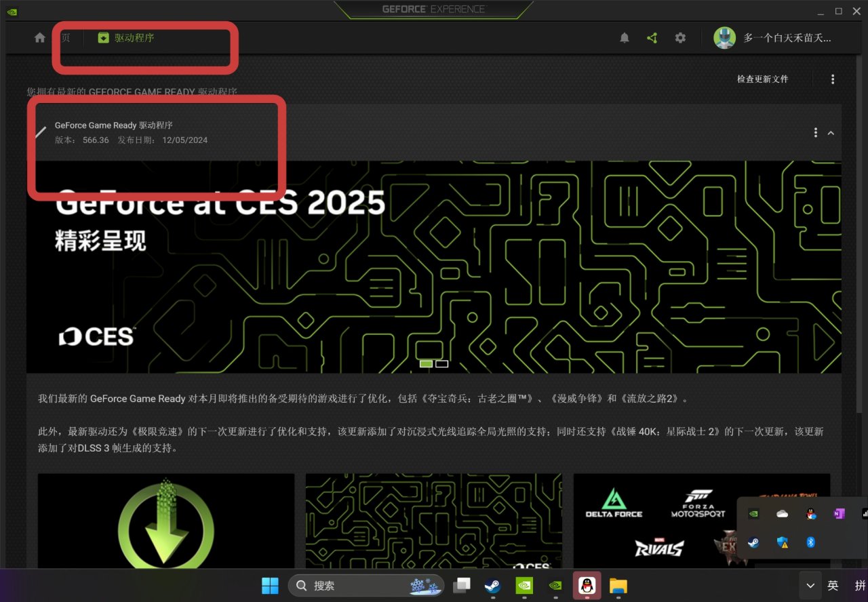This screenshot has height=602, width=868.
Task: Open the 驱动程序 drivers tab
Action: click(x=126, y=38)
